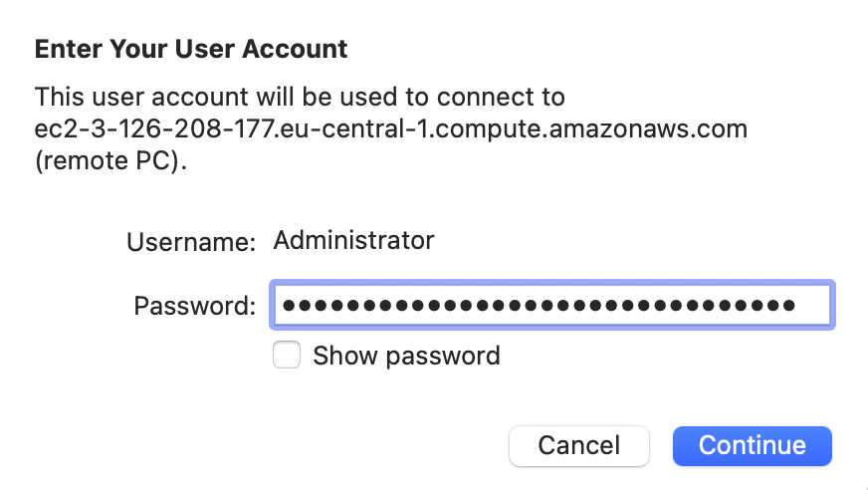The width and height of the screenshot is (868, 490).
Task: Place cursor after the last password dot
Action: pos(797,306)
